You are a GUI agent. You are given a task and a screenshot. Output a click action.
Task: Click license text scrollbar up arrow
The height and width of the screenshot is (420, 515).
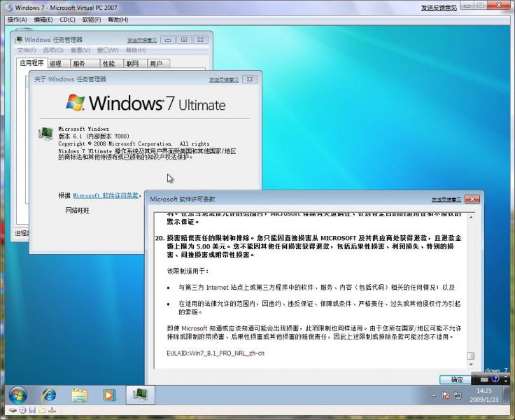pos(471,217)
